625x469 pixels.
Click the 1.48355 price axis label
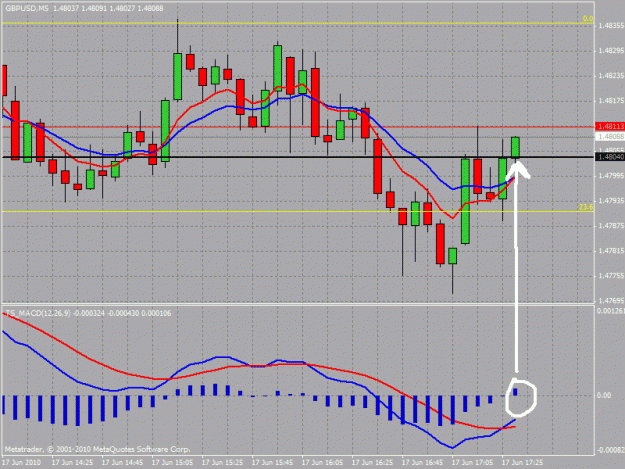point(611,26)
